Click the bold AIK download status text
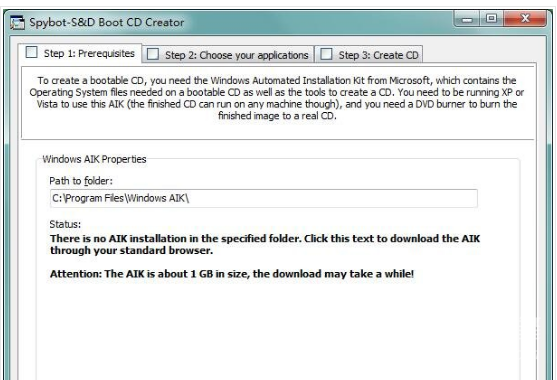The width and height of the screenshot is (557, 380). coord(265,244)
